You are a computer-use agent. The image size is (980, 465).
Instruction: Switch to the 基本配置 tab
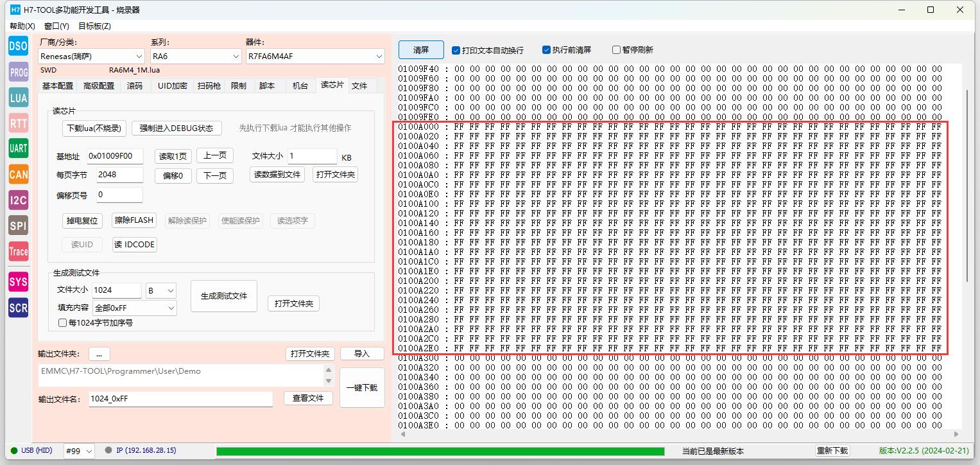pos(58,85)
